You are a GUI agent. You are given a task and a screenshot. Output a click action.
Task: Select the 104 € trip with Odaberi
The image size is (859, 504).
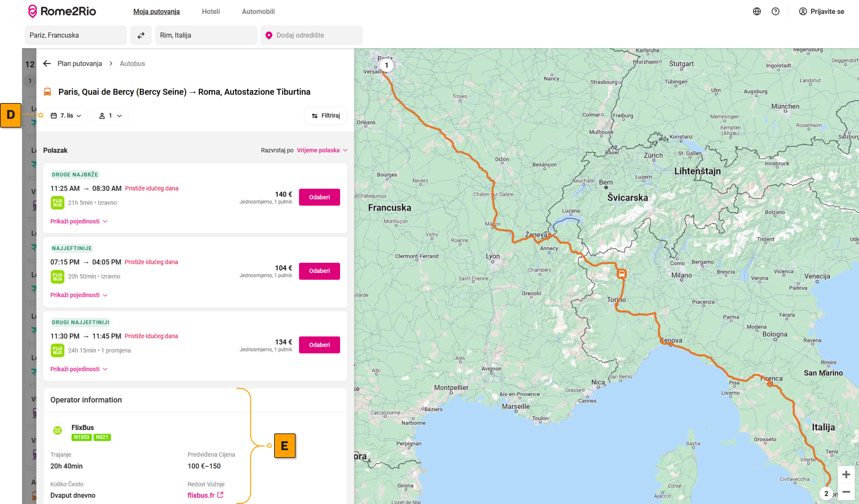coord(319,271)
